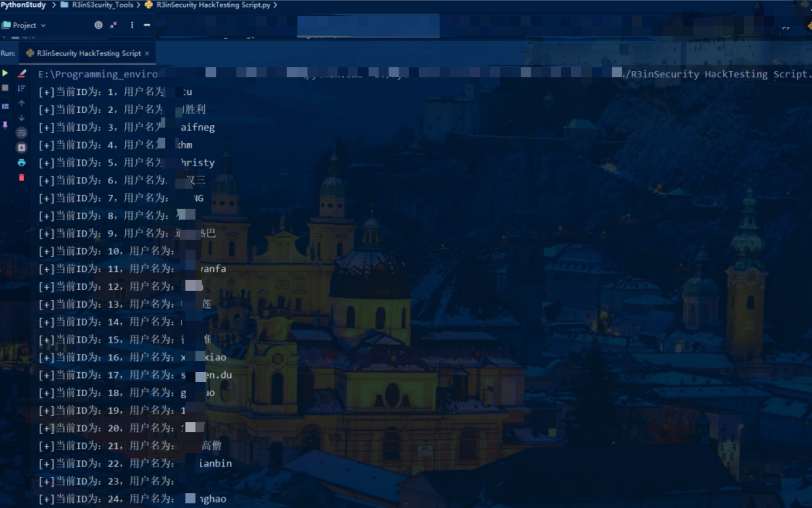Rerun script with green play icon

coord(5,73)
